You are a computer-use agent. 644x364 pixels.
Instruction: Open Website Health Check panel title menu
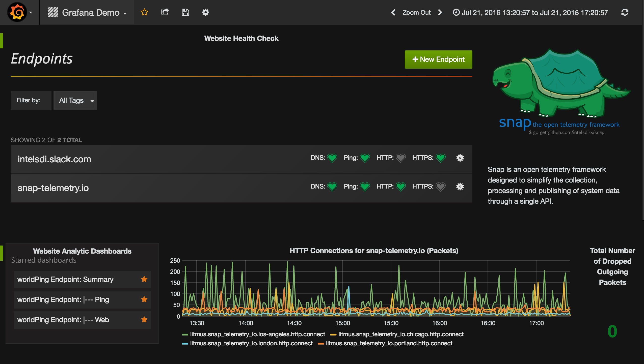pyautogui.click(x=241, y=38)
